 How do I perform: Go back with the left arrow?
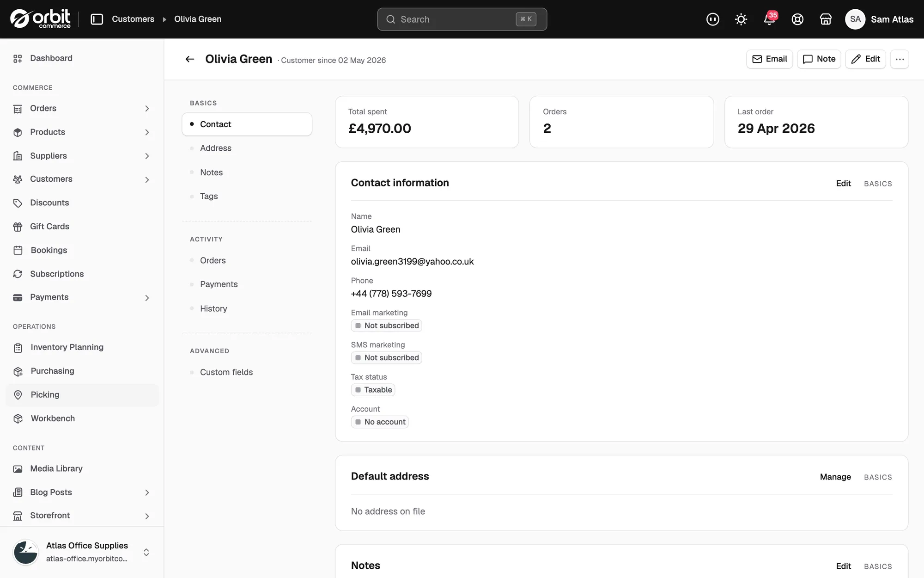[x=190, y=59]
